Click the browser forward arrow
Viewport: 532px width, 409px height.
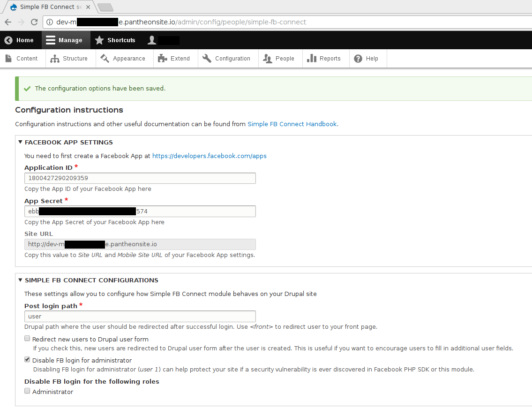(x=21, y=22)
